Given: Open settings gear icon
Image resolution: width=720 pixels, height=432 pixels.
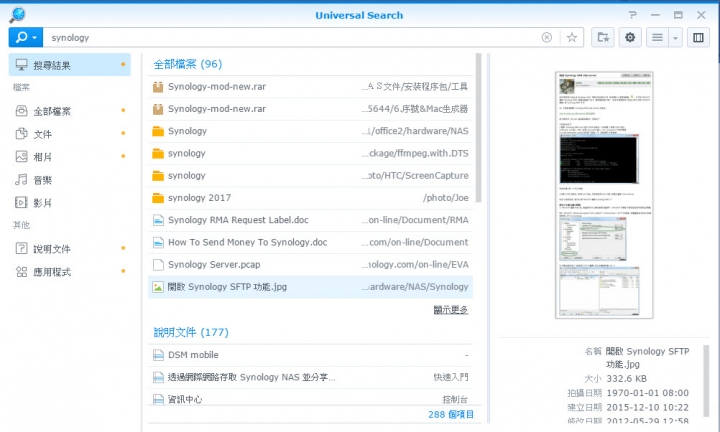Looking at the screenshot, I should (x=630, y=37).
